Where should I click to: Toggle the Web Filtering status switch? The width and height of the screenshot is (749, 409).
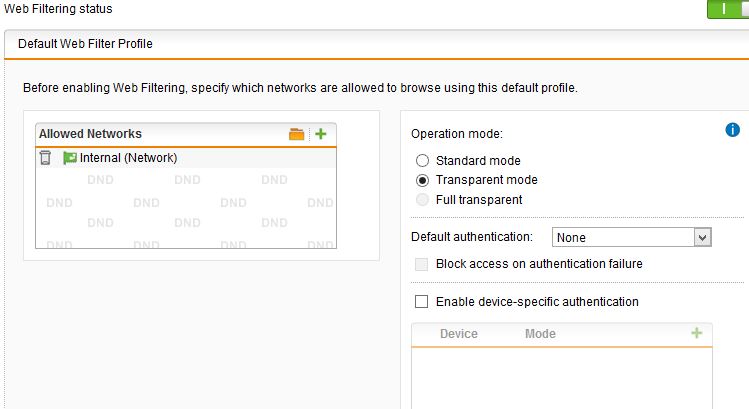click(728, 9)
